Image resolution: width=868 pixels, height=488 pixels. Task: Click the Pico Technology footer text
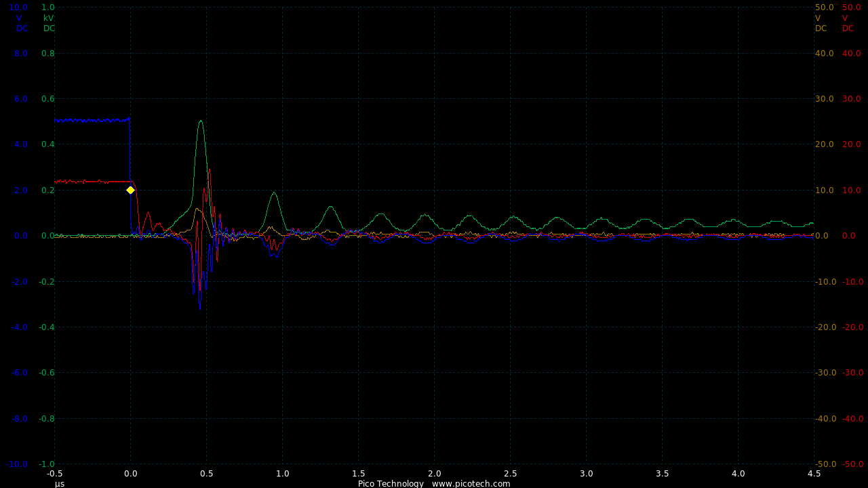click(391, 483)
